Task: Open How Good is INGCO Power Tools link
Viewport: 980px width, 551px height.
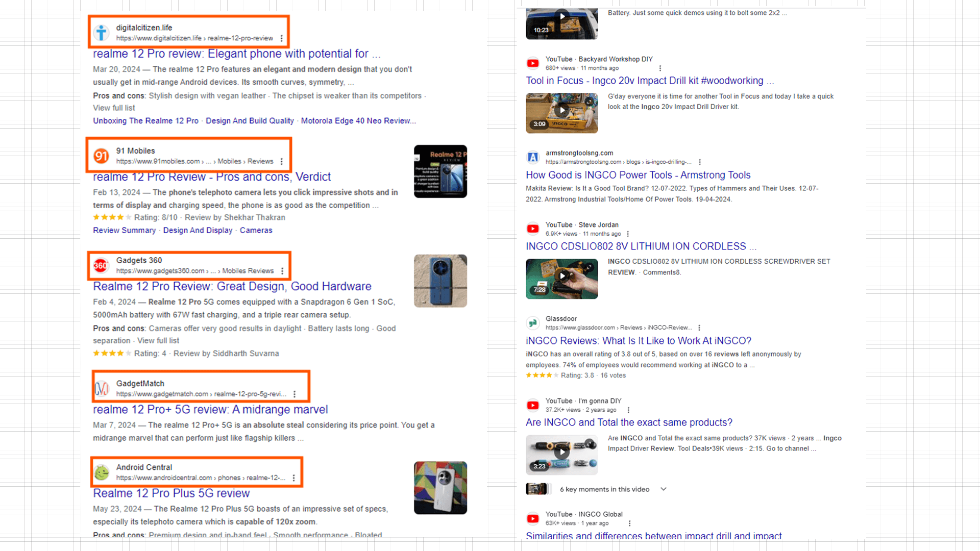Action: click(x=638, y=175)
